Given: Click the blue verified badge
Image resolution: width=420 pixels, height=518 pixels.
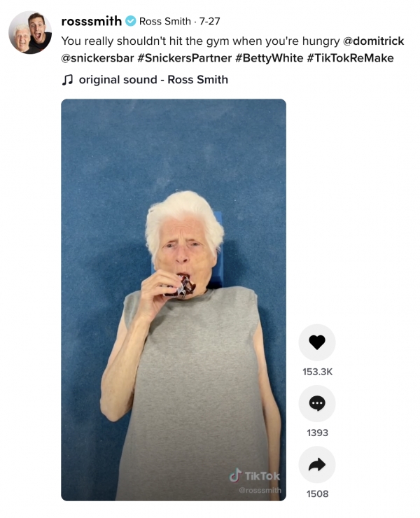Looking at the screenshot, I should click(131, 21).
